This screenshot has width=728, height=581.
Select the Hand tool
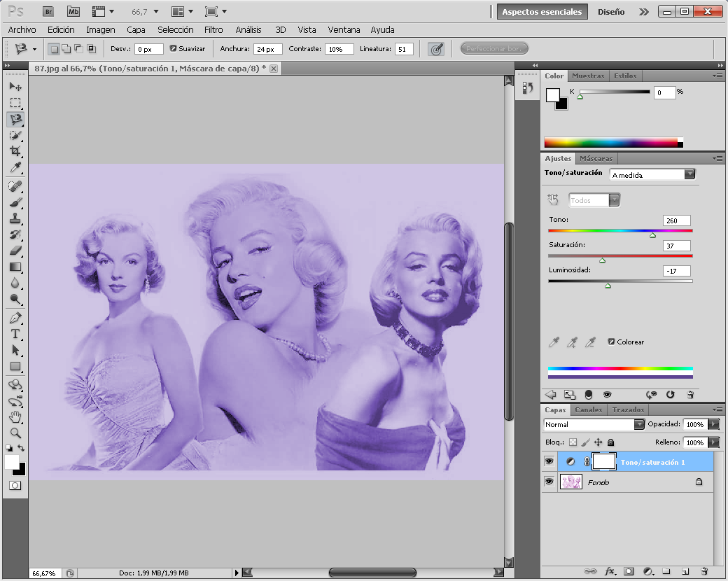click(x=15, y=416)
